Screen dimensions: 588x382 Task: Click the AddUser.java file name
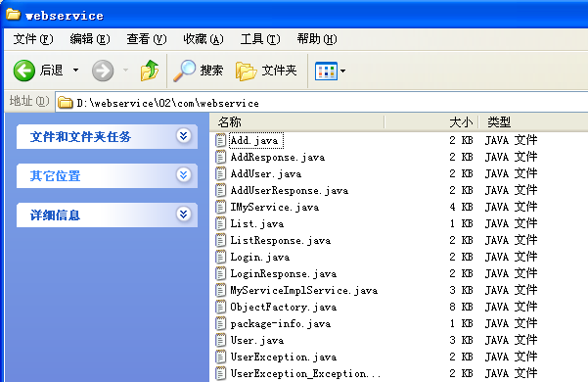(x=266, y=174)
